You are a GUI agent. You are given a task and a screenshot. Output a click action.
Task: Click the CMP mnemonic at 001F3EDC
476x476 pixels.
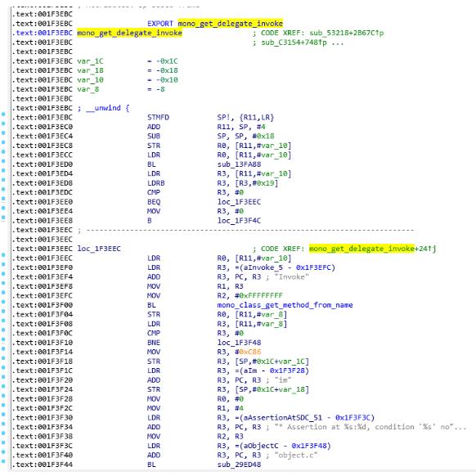pyautogui.click(x=154, y=193)
